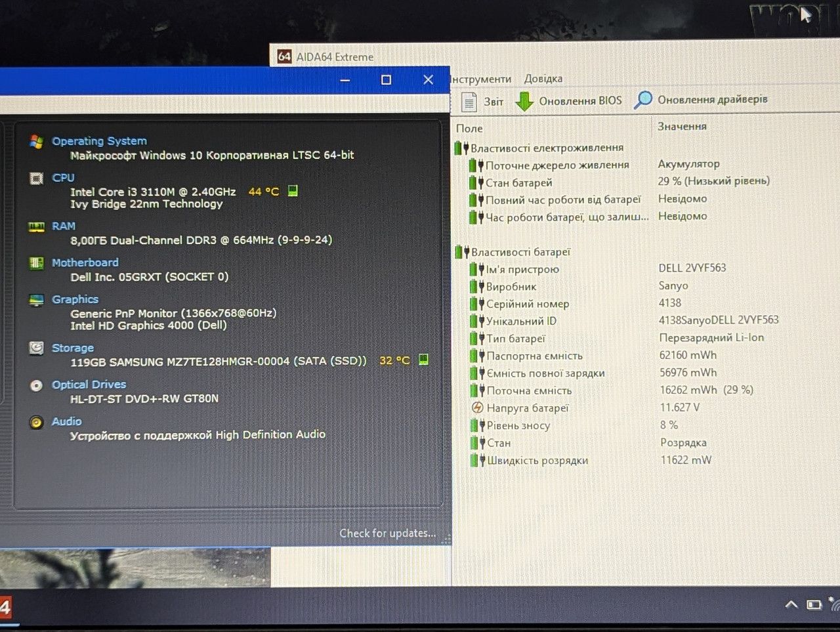Click the value 29 % (Низький рівень)
The width and height of the screenshot is (840, 632).
[714, 181]
